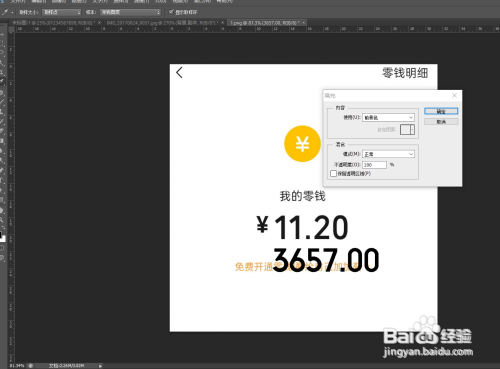This screenshot has width=500, height=369.
Task: Select the Clone Stamp tool
Action: [x=2, y=111]
